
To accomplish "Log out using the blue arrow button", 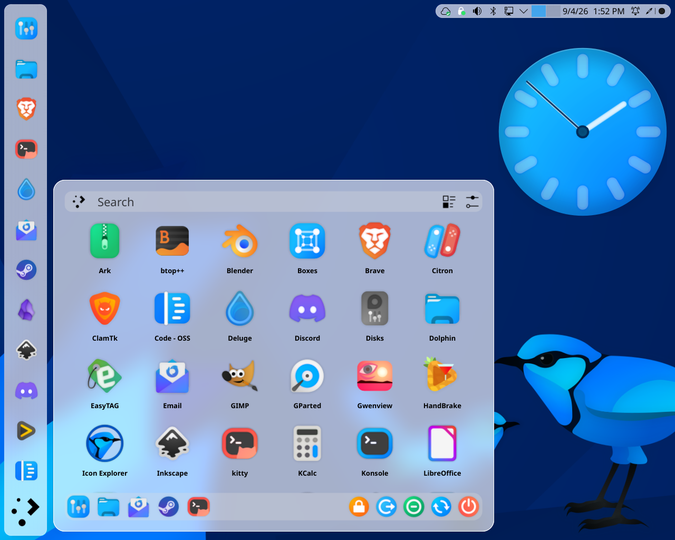I will click(386, 507).
